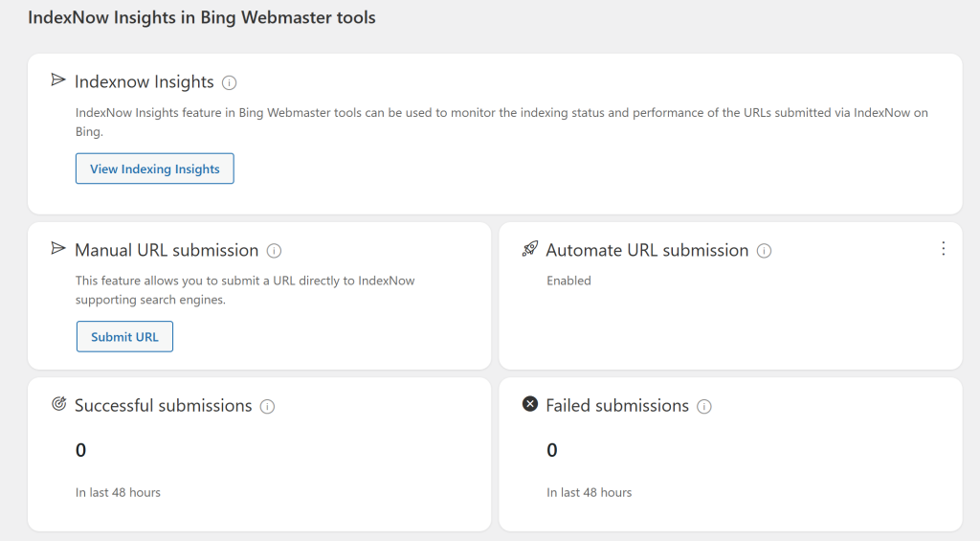Click info icon beside Automate URL submission

764,251
